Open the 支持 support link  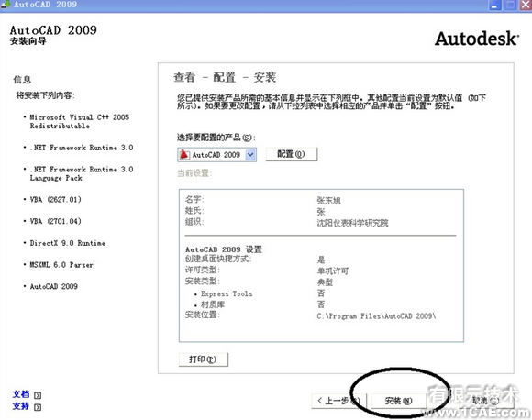tap(21, 406)
